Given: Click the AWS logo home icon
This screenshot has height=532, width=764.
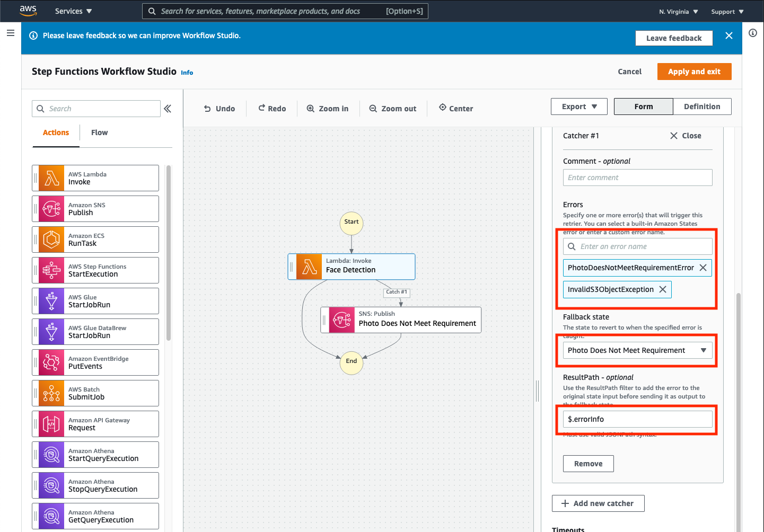Looking at the screenshot, I should coord(28,11).
